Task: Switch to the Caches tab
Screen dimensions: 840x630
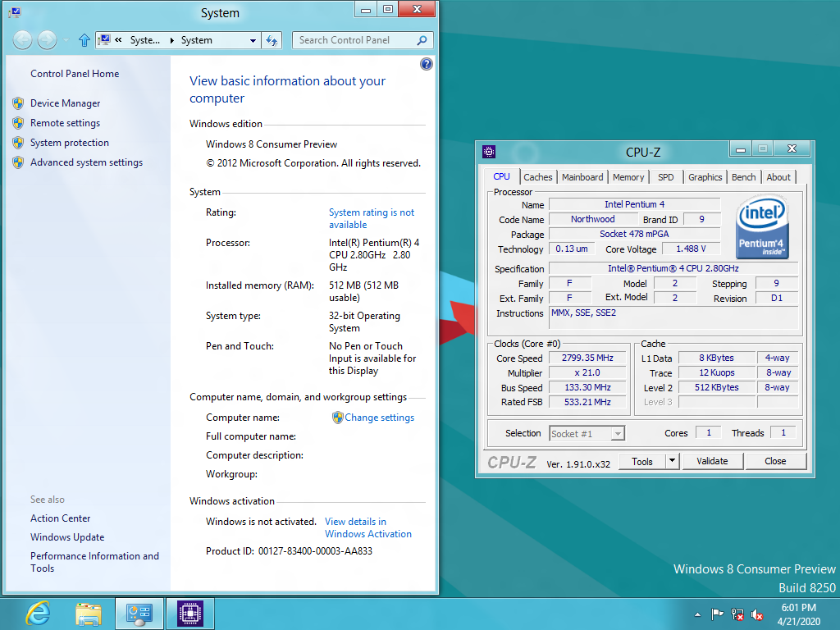Action: [538, 177]
